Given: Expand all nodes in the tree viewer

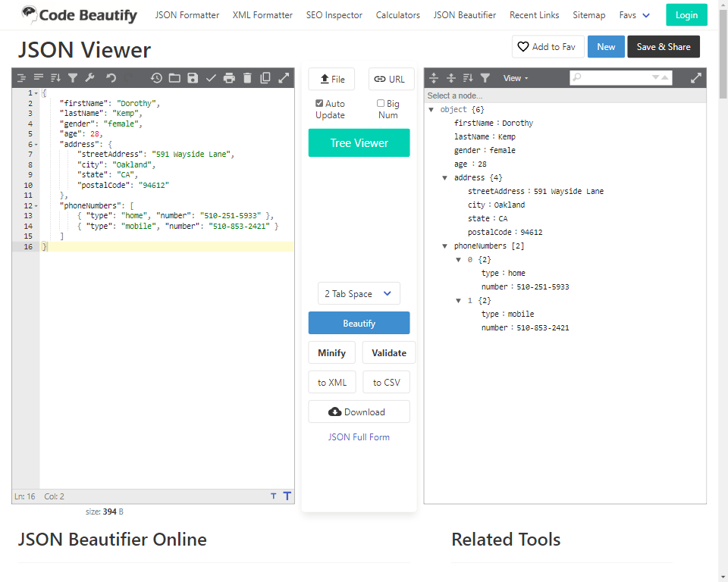Looking at the screenshot, I should 434,77.
